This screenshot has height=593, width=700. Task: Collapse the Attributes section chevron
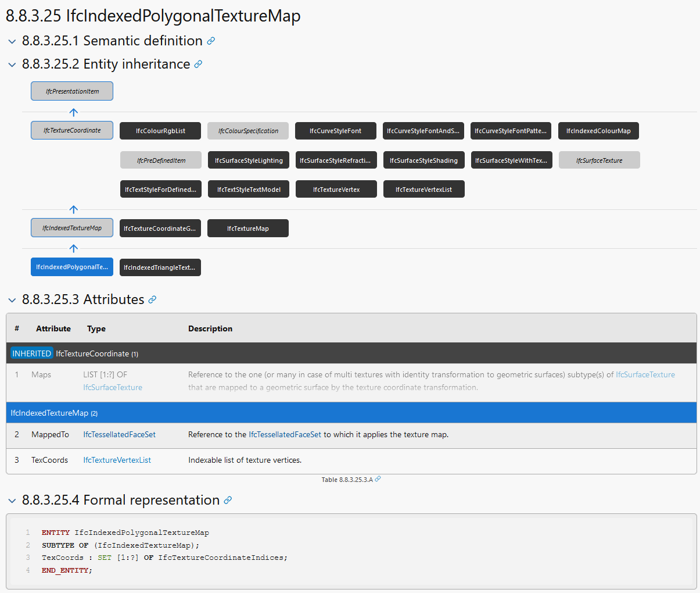12,300
